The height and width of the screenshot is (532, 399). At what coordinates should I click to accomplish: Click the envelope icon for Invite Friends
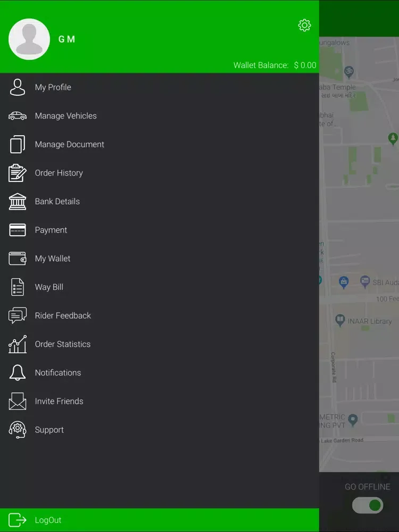click(x=18, y=402)
